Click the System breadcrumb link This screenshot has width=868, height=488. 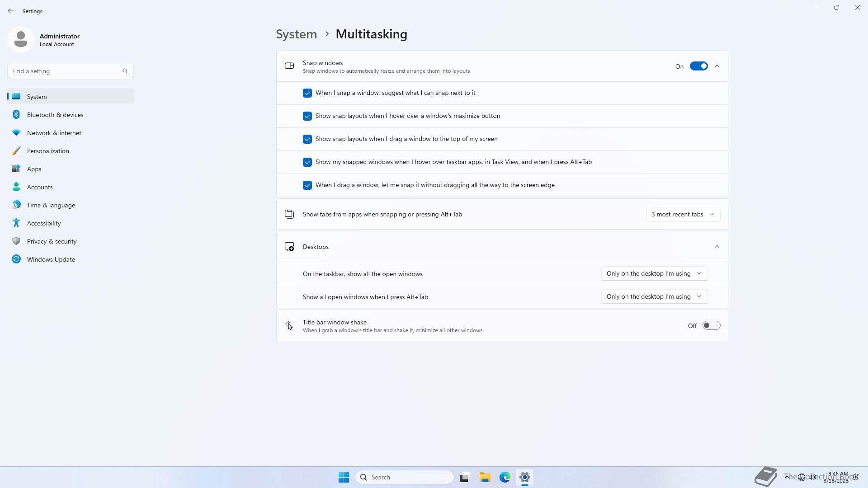[x=296, y=34]
